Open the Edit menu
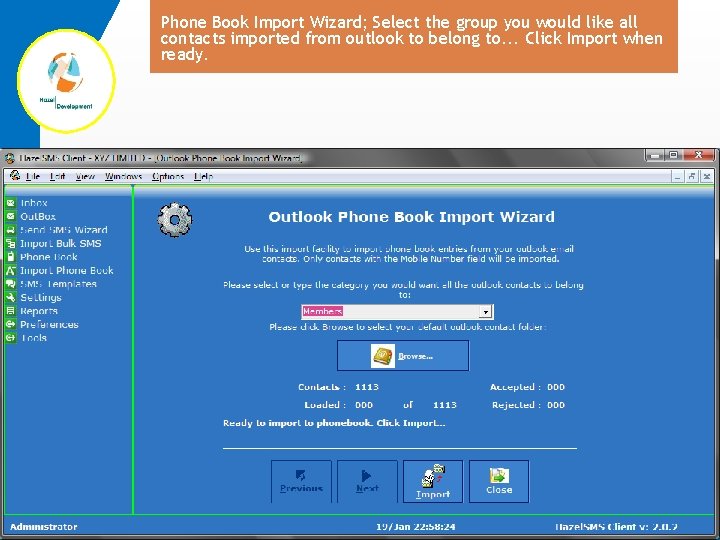 tap(57, 176)
